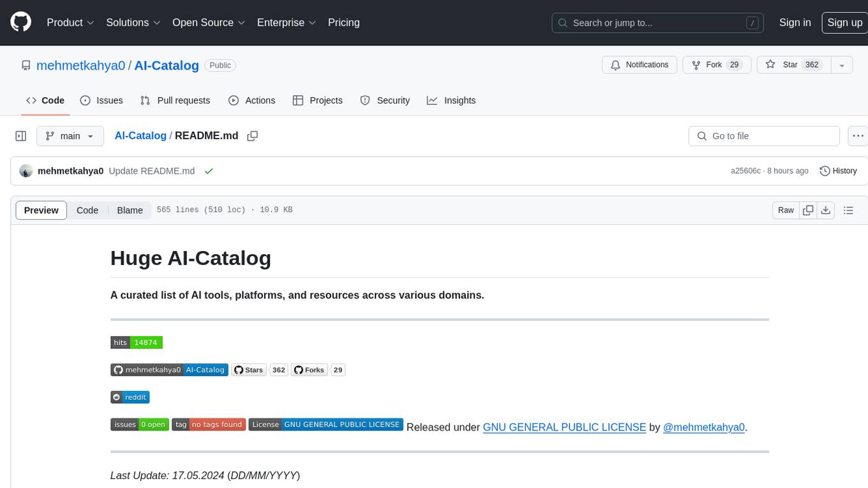Click the Sign in link
Image resolution: width=868 pixels, height=488 pixels.
click(795, 22)
